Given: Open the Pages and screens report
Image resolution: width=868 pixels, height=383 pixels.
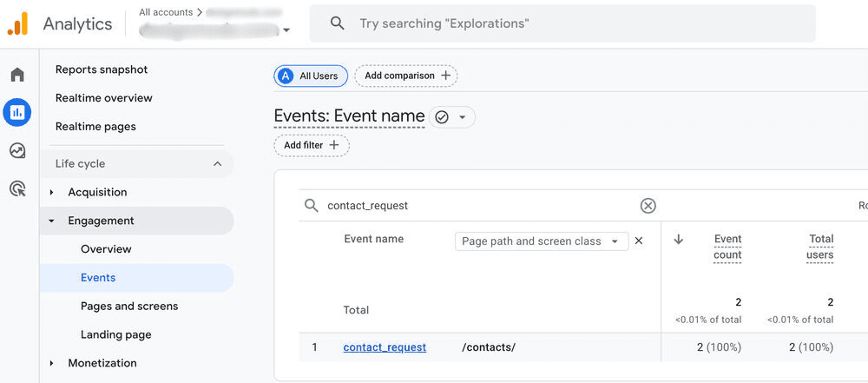Looking at the screenshot, I should coord(129,306).
